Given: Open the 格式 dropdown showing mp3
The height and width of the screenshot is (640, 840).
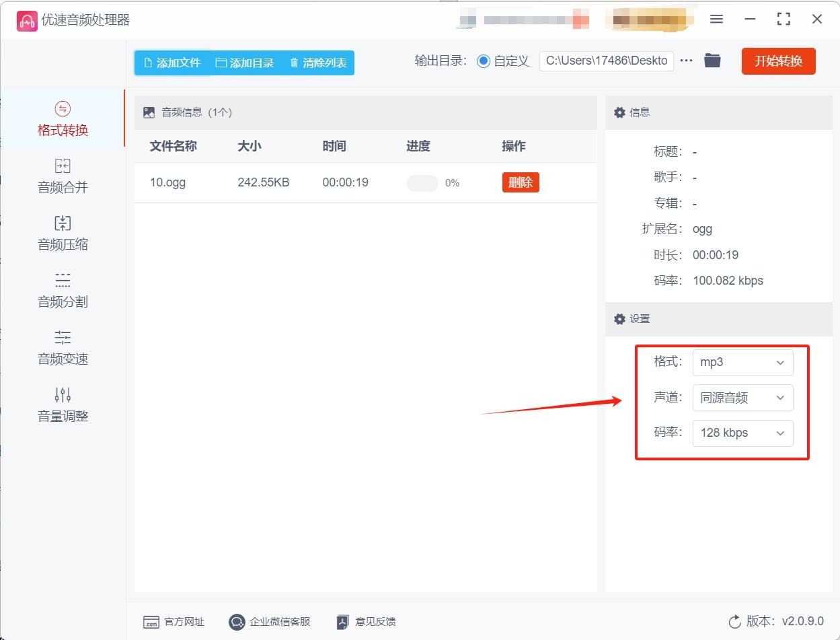Looking at the screenshot, I should 742,362.
